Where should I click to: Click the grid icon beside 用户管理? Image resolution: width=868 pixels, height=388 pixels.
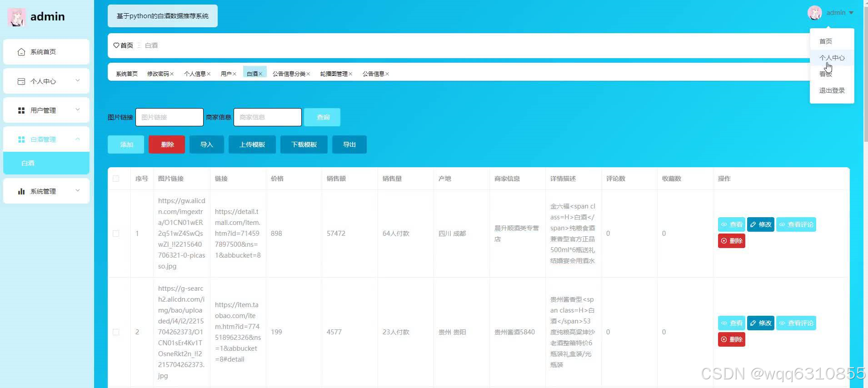click(x=21, y=110)
